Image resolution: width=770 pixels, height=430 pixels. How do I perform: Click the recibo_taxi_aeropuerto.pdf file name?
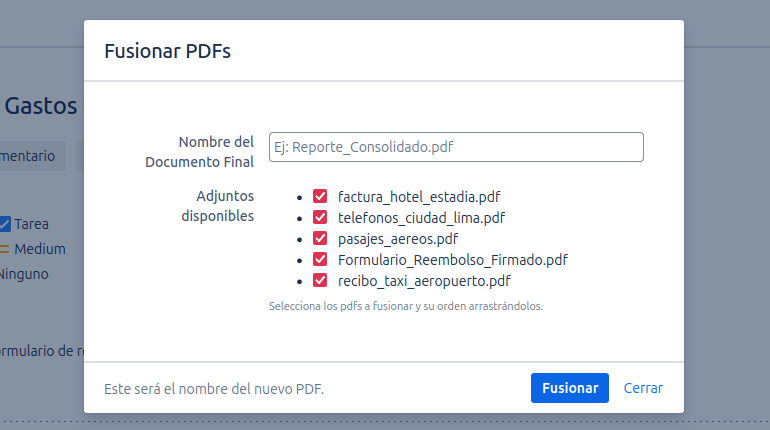coord(424,281)
